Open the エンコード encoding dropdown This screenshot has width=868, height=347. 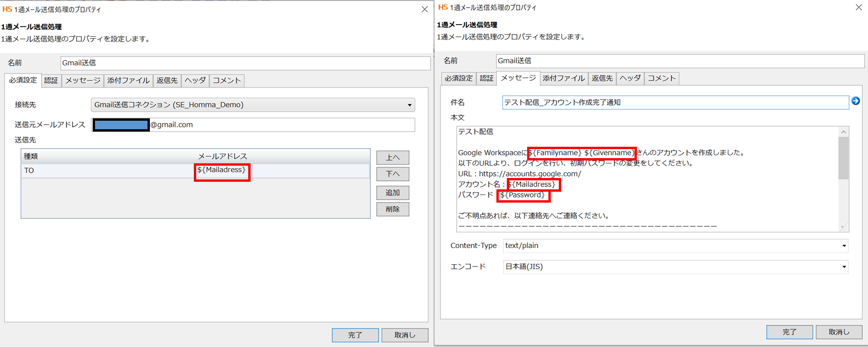pyautogui.click(x=676, y=267)
